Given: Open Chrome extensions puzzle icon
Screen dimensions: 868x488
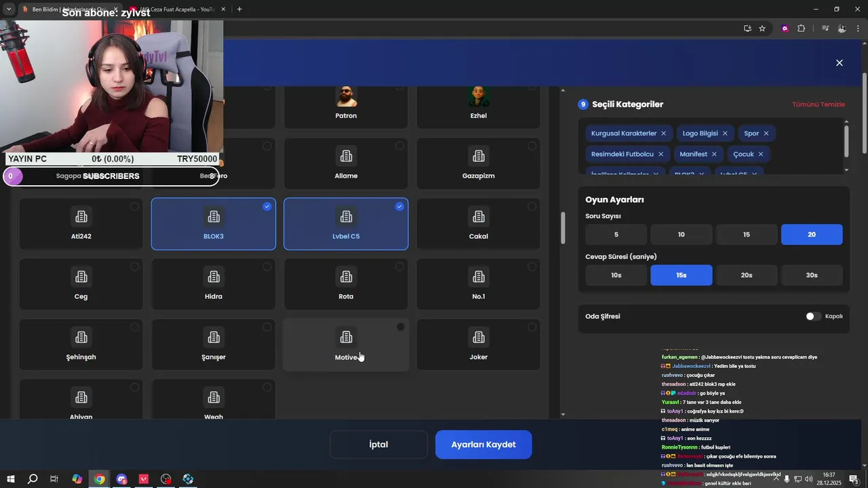Looking at the screenshot, I should [x=802, y=28].
